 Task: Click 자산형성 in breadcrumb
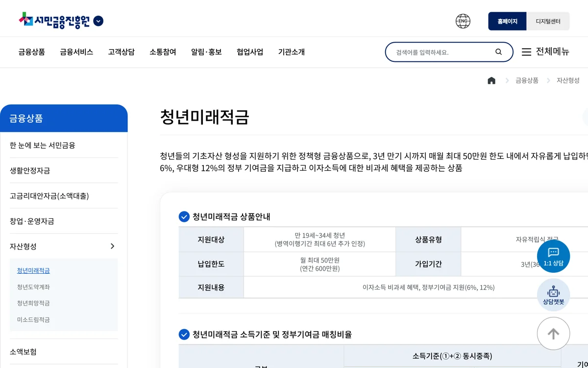pos(568,80)
